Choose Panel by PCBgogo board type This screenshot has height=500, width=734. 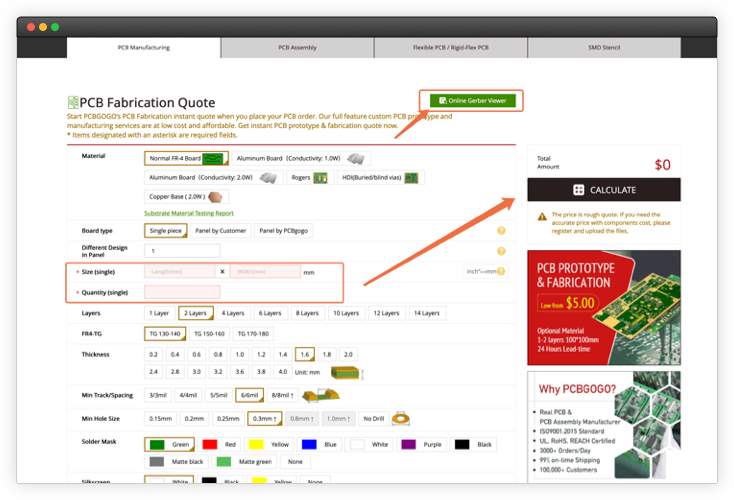[284, 231]
